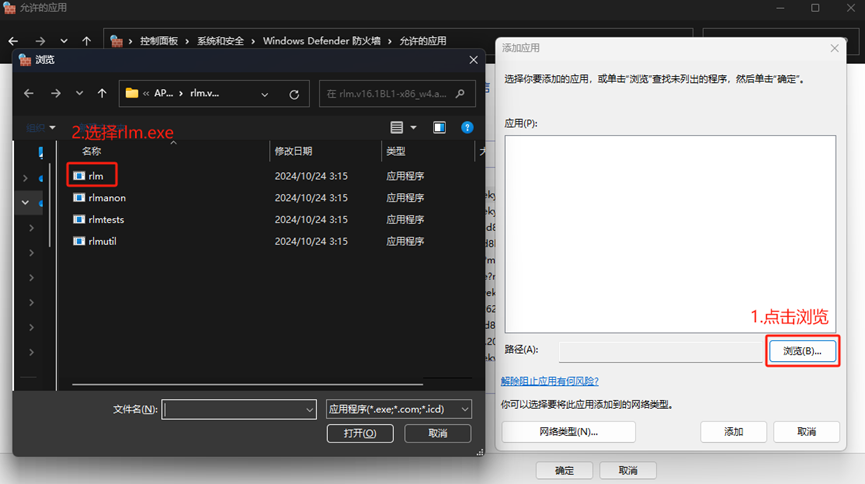Click the rlmanon file icon
Screen dimensions: 865x484
(79, 198)
